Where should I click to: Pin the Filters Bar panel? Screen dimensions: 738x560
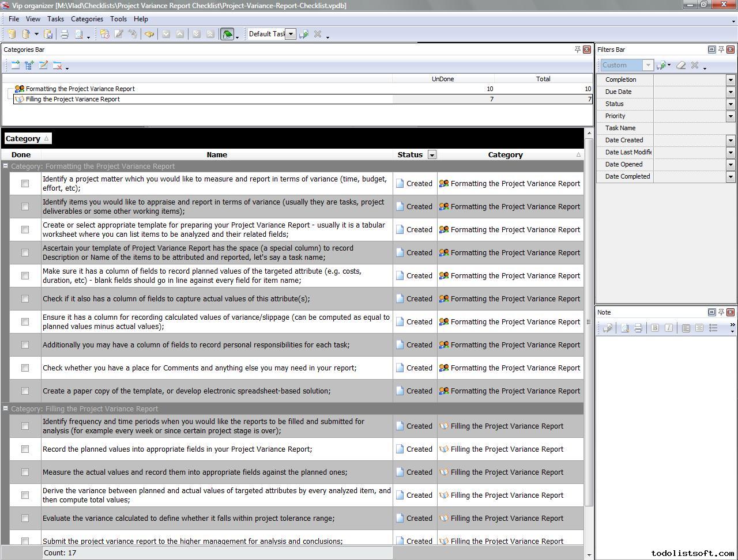coord(721,50)
